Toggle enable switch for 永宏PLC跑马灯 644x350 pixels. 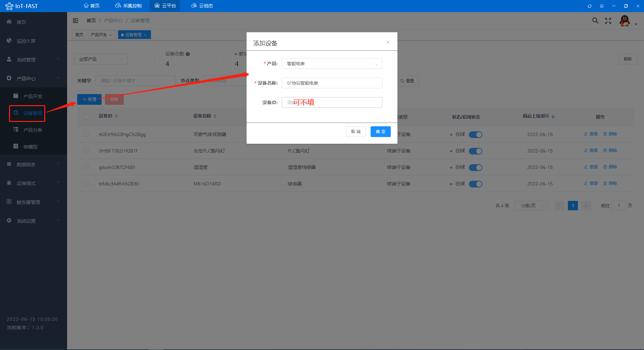pos(476,151)
